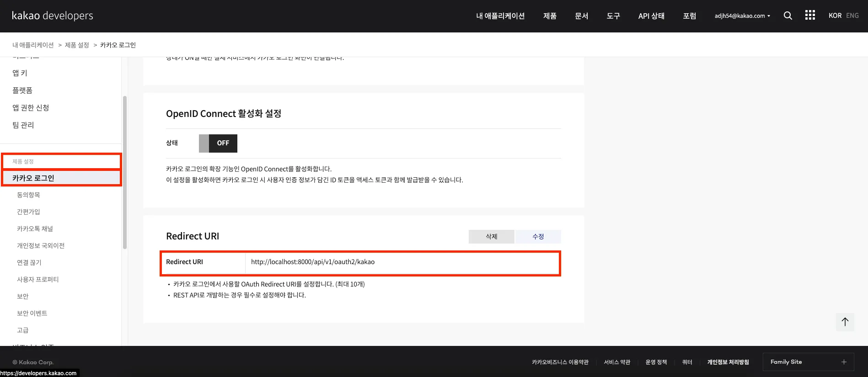Open 동의항목 sidebar item
The image size is (868, 377).
click(28, 195)
